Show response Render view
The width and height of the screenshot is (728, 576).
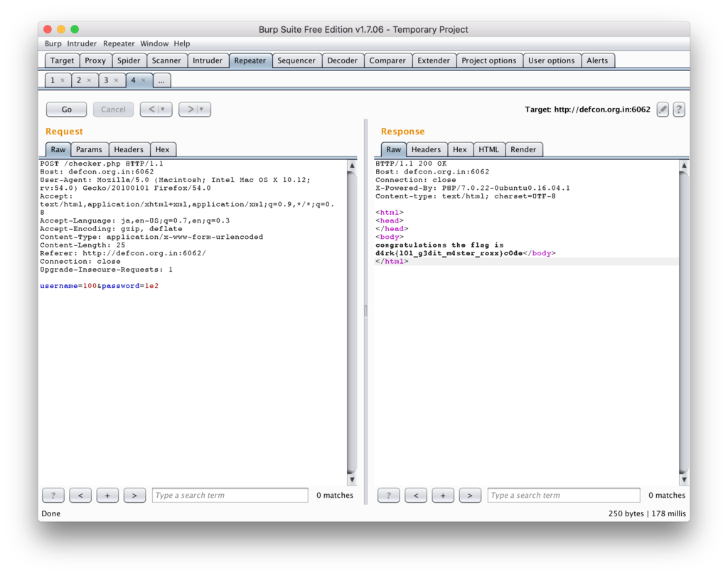pos(523,149)
